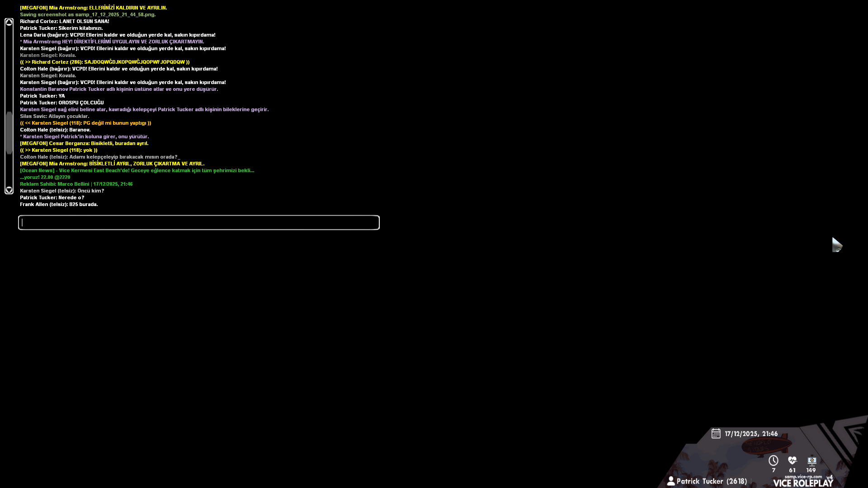Click Frank Allen's B25 burada message
Screen dimensions: 868x488
point(59,205)
